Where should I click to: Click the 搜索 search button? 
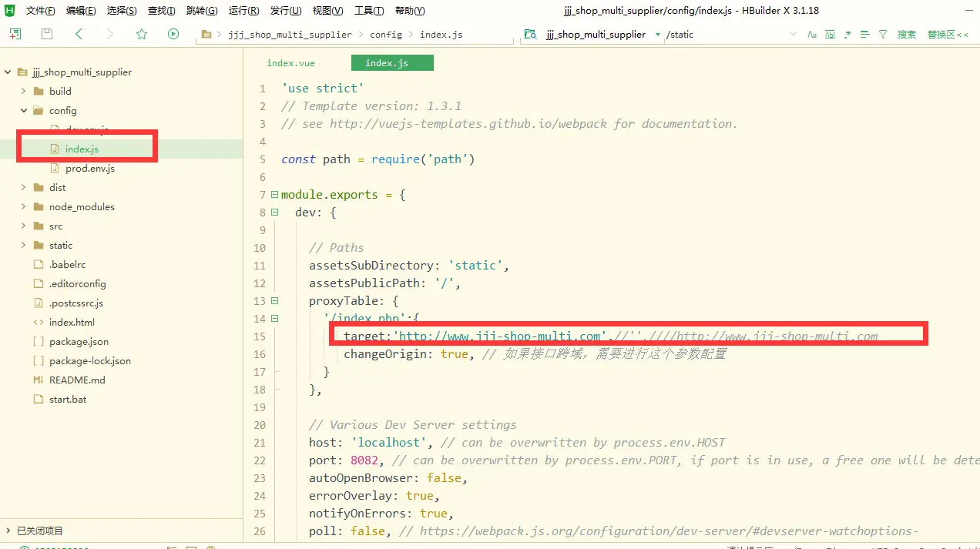point(907,35)
